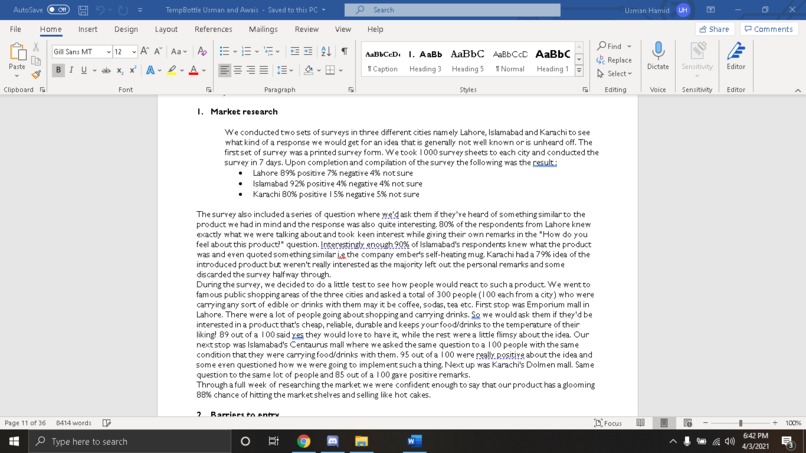Apply the Heading 5 style

[467, 60]
